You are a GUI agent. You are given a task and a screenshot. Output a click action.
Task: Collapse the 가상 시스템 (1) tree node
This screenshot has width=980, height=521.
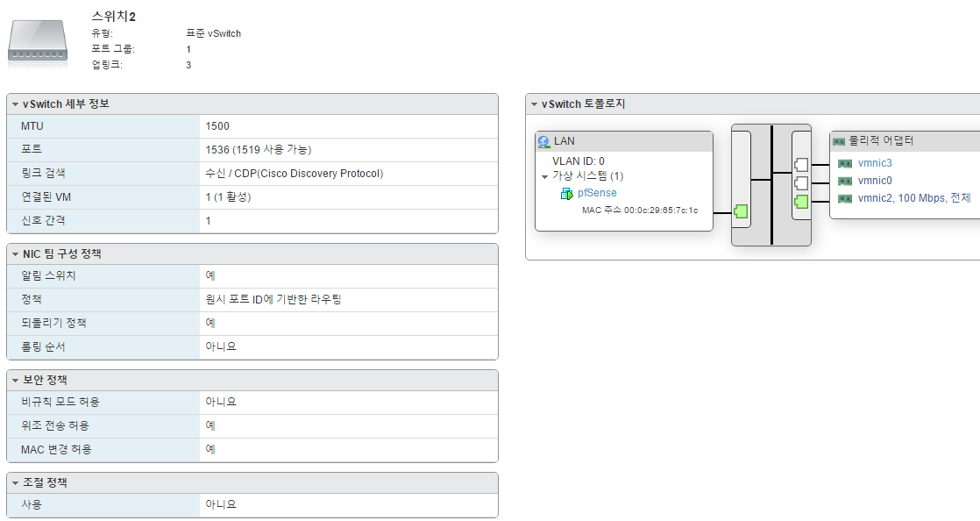[x=544, y=177]
